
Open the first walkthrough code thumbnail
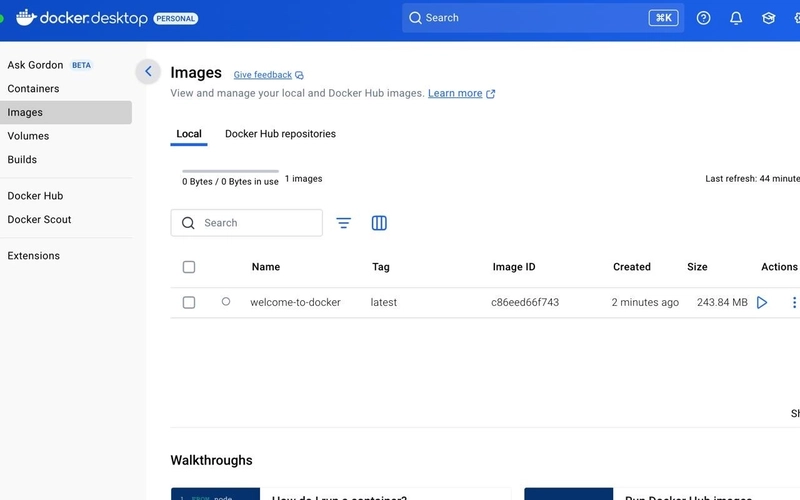(215, 494)
